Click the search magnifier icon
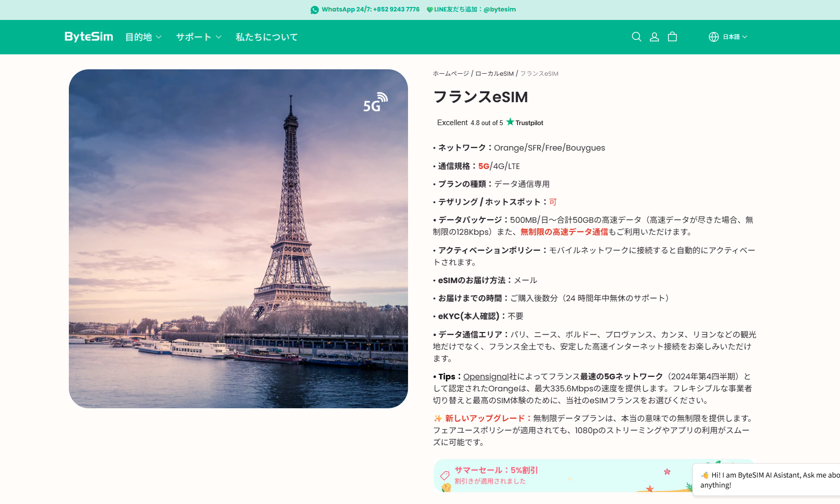This screenshot has height=504, width=840. tap(636, 37)
